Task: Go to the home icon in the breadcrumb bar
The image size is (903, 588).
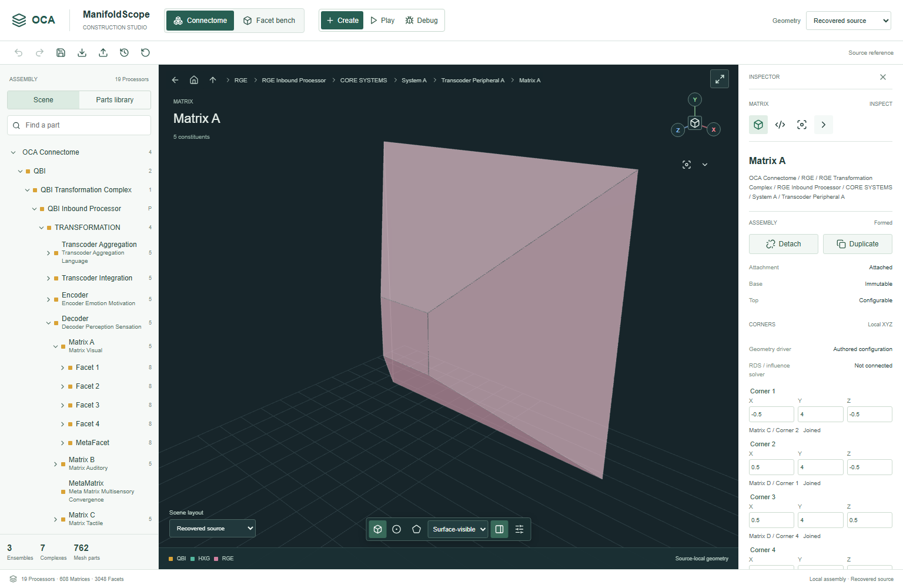Action: 194,80
